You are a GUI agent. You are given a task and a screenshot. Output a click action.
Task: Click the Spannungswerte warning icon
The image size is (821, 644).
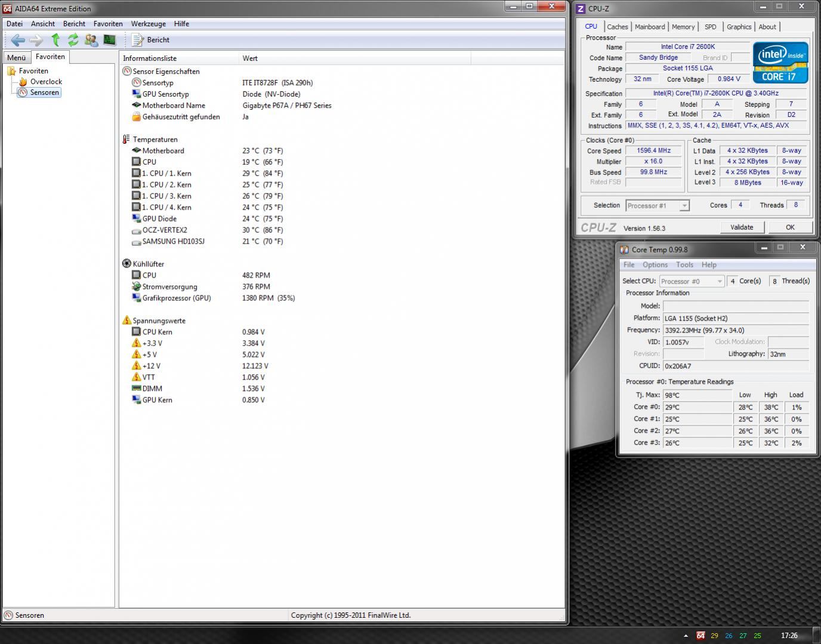pos(126,321)
